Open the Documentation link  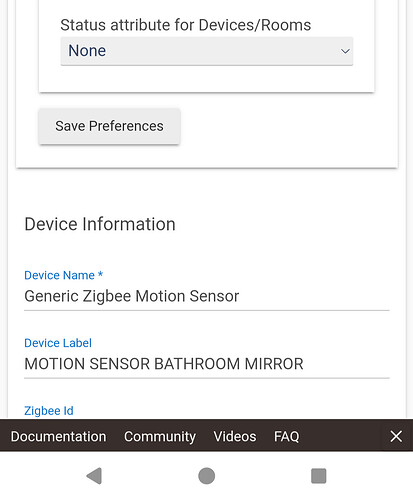58,436
